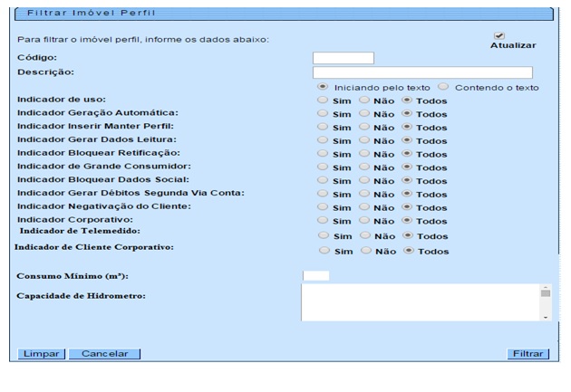This screenshot has height=392, width=571.
Task: Select Não for Indicador Corporativo
Action: (x=364, y=220)
